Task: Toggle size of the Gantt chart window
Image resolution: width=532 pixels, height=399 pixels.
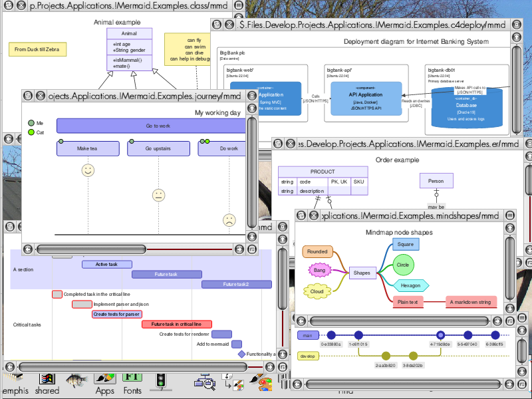Action: [282, 226]
